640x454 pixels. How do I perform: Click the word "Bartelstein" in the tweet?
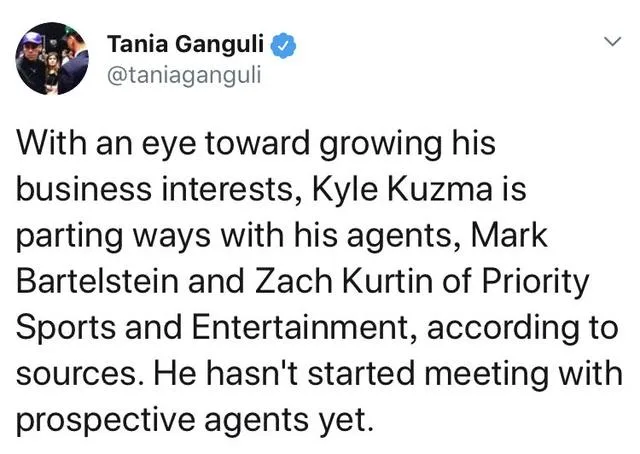point(98,281)
